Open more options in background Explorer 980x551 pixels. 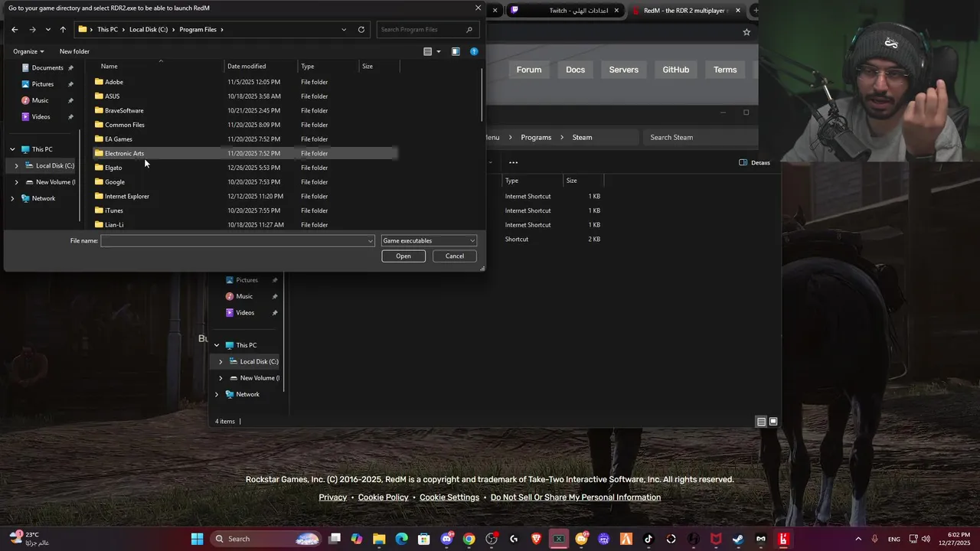(x=514, y=162)
